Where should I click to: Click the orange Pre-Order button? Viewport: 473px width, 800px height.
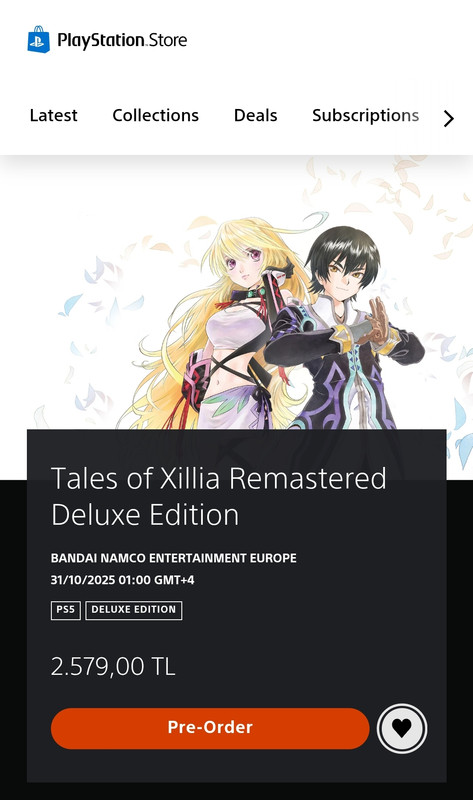click(x=210, y=728)
